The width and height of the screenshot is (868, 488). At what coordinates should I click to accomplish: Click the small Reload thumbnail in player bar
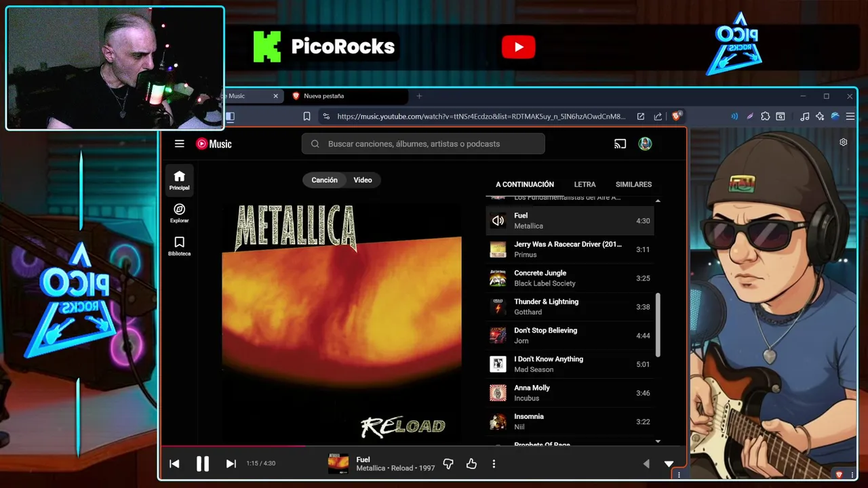(338, 464)
